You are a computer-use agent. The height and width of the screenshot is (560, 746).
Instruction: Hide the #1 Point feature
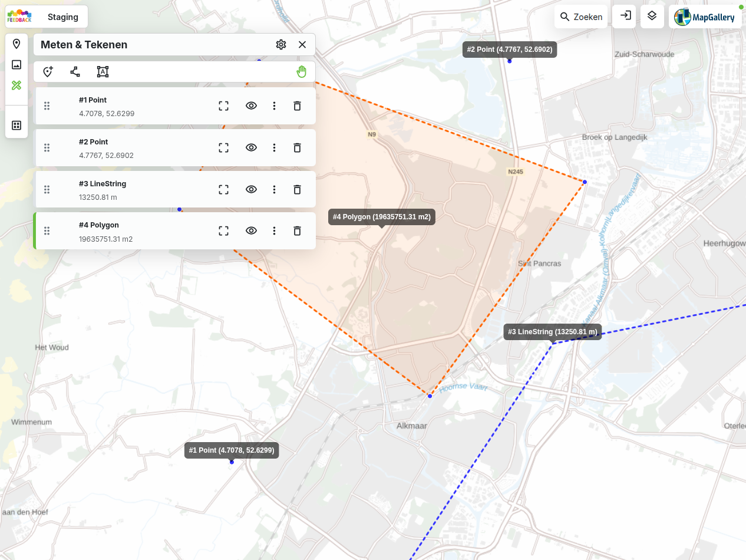coord(252,106)
